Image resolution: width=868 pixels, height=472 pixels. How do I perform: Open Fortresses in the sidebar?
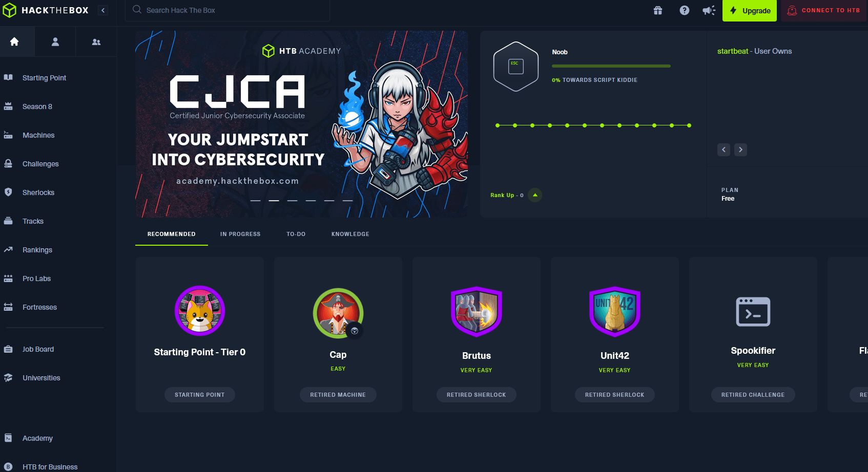39,307
